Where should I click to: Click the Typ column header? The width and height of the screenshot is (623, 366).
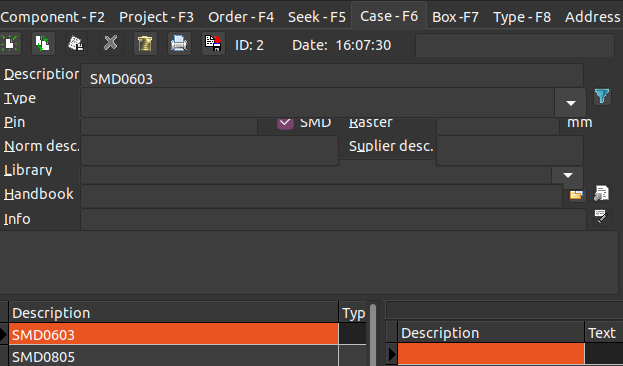coord(353,313)
